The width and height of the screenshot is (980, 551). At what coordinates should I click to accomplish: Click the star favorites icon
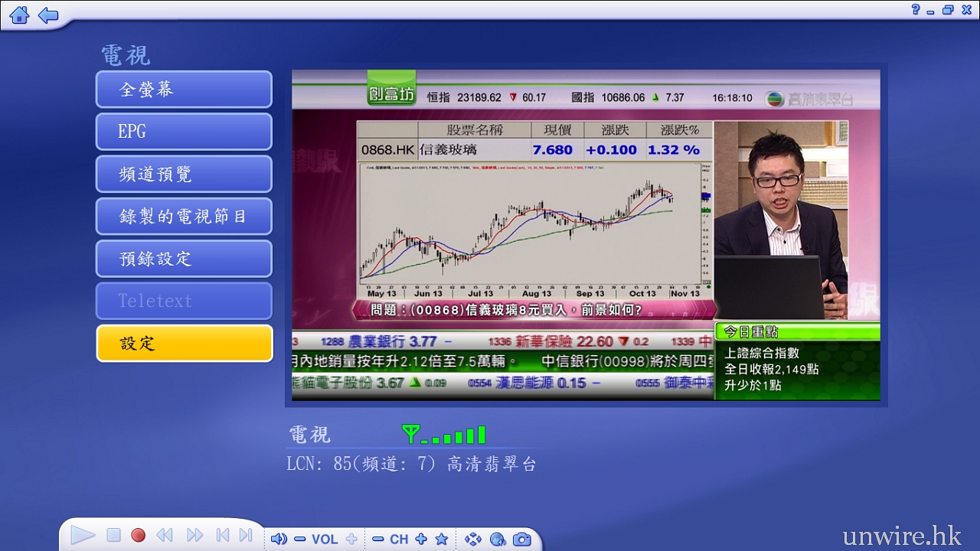coord(442,540)
